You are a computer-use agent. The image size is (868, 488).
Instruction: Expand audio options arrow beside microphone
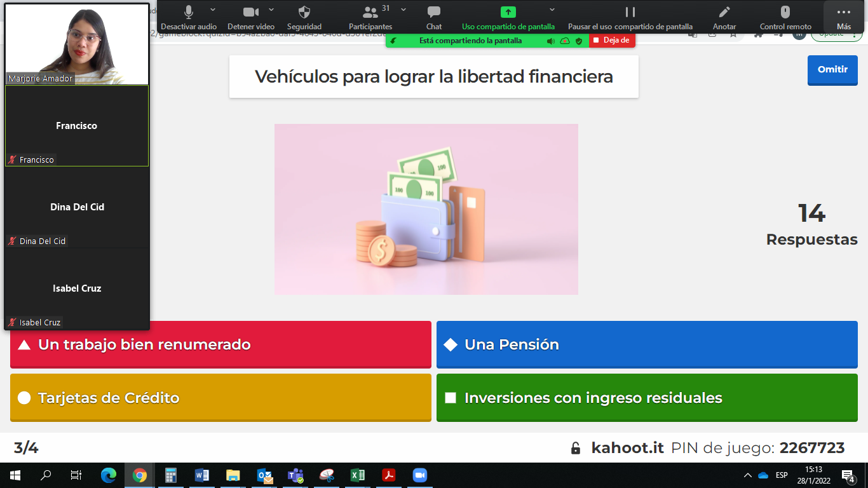pos(213,10)
